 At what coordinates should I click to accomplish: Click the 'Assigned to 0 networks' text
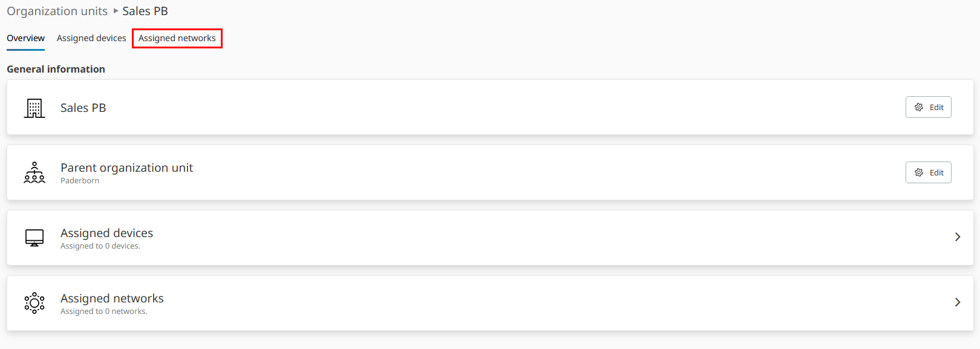(x=104, y=311)
